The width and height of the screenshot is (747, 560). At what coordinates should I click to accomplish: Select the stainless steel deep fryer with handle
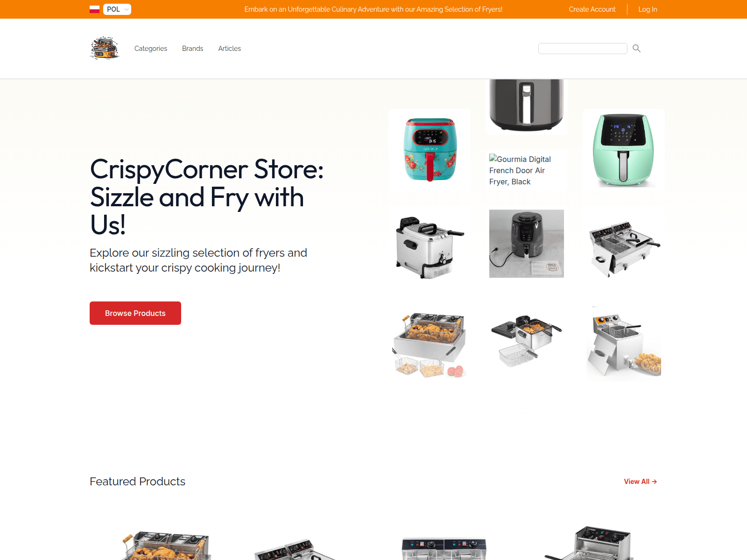[x=430, y=247]
